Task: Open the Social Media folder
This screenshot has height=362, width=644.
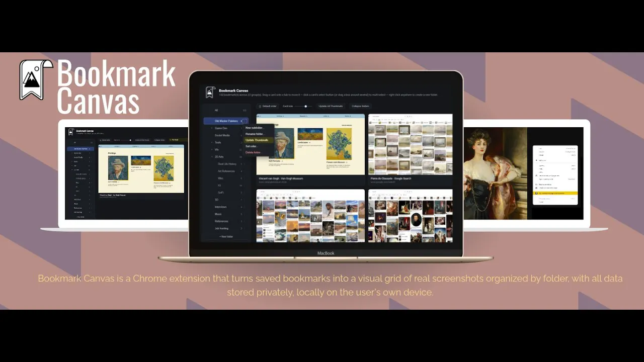Action: [x=226, y=135]
